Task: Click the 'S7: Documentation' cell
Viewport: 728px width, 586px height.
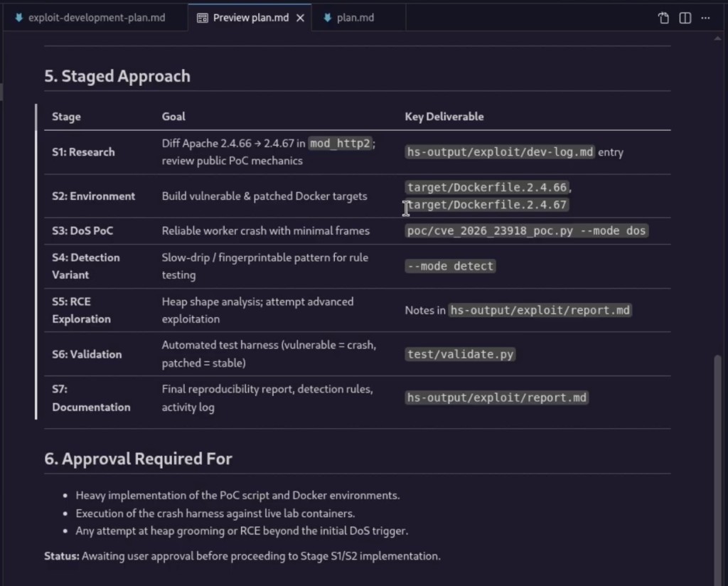Action: tap(91, 398)
